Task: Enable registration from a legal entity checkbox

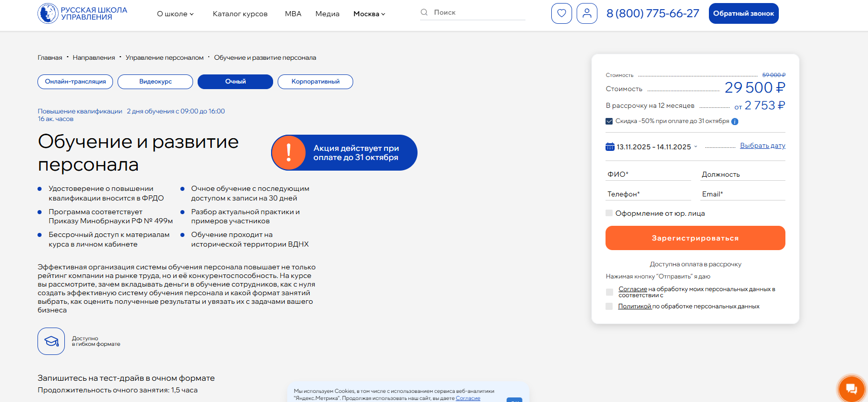Action: pyautogui.click(x=609, y=213)
